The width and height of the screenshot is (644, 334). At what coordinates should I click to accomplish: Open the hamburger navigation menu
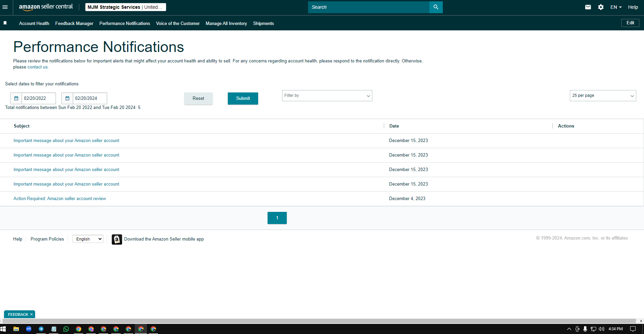point(5,7)
